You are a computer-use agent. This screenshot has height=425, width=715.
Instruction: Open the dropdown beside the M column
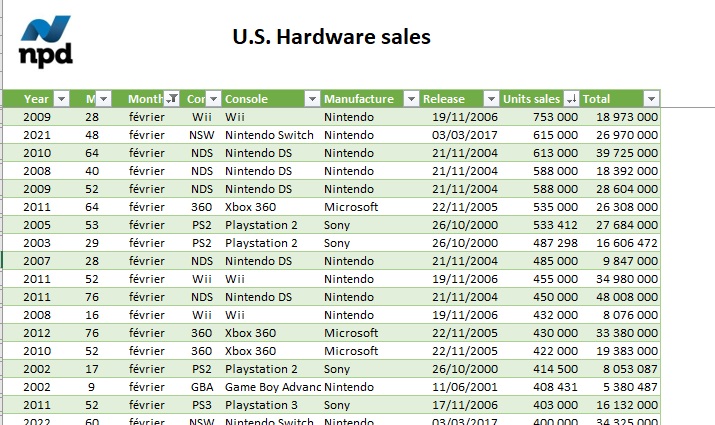103,98
